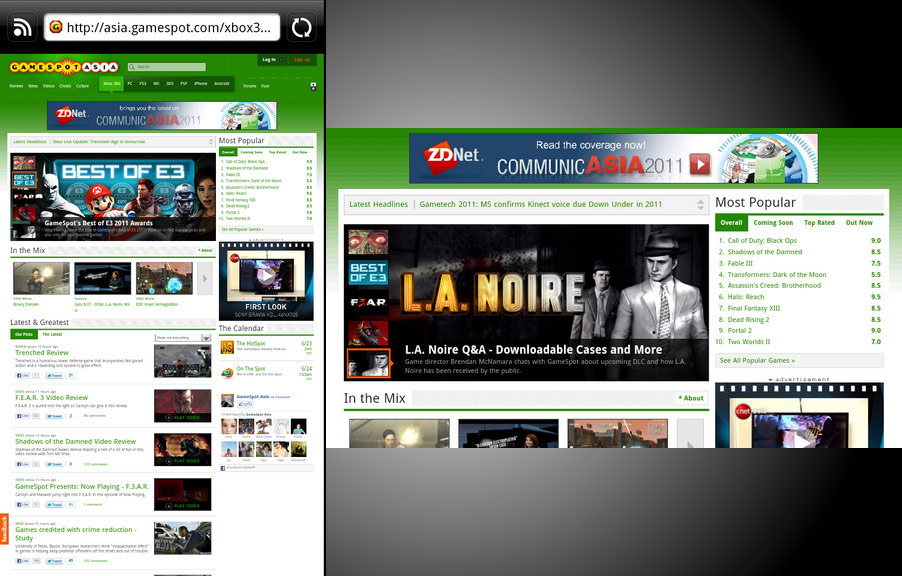Open the Trenched Review article
The height and width of the screenshot is (576, 902).
click(x=42, y=353)
